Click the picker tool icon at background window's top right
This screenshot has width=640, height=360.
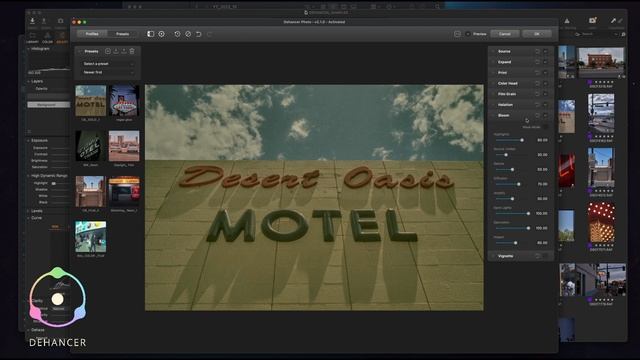(613, 20)
